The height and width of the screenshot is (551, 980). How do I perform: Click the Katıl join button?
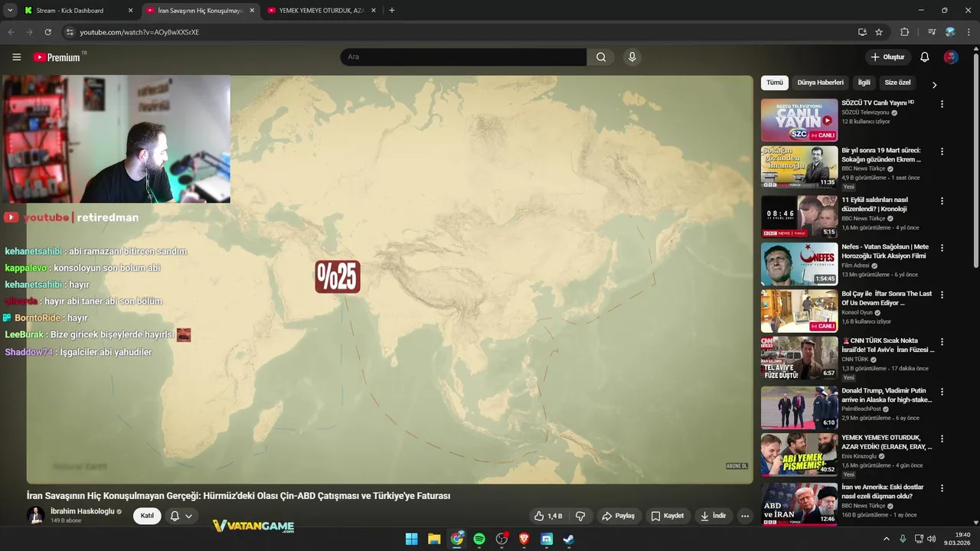pyautogui.click(x=147, y=516)
